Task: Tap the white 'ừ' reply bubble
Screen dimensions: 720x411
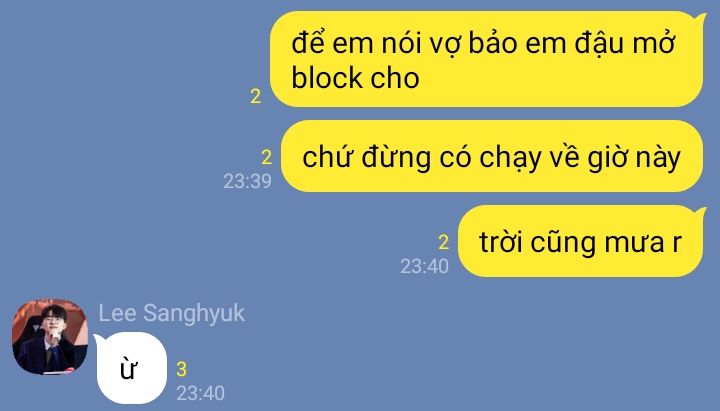Action: tap(130, 368)
